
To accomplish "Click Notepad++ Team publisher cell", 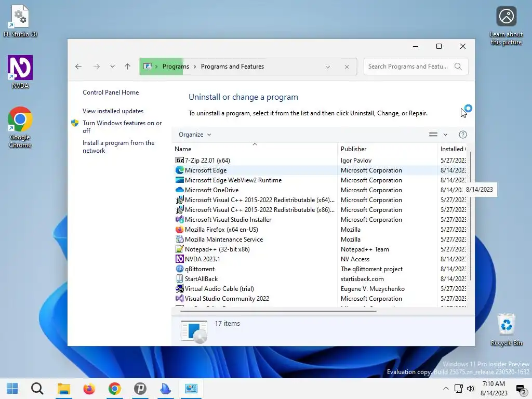I will click(365, 249).
